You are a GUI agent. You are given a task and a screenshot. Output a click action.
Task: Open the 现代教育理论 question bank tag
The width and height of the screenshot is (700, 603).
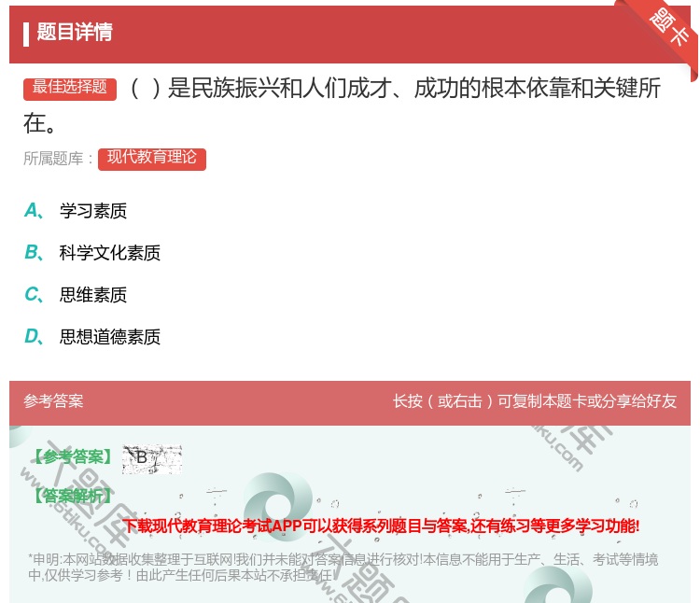tap(152, 159)
